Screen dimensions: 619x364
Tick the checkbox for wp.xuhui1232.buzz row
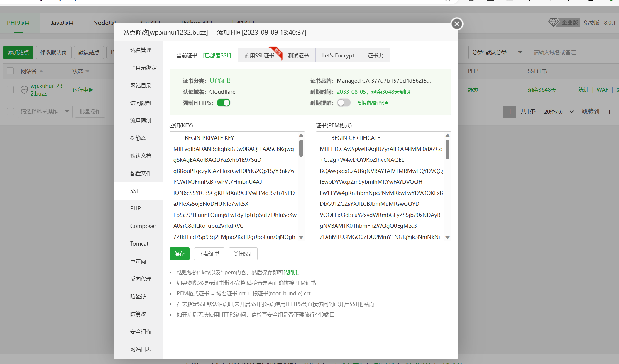[10, 90]
